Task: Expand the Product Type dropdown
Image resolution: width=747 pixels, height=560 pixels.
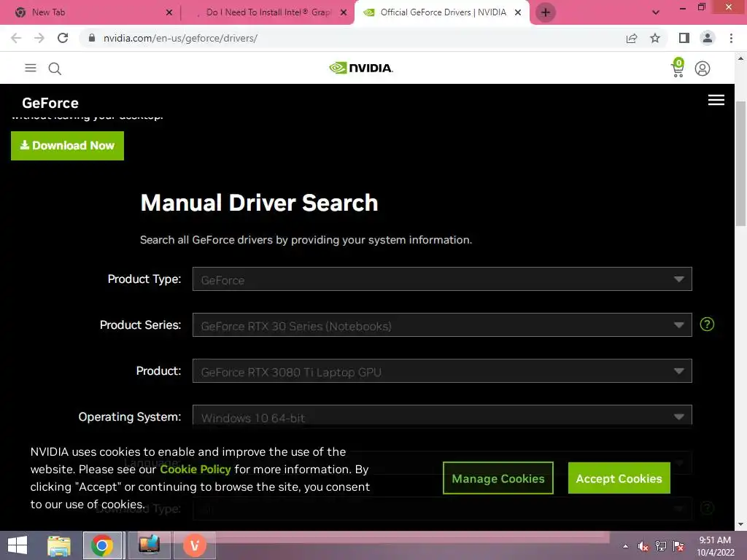Action: (x=442, y=279)
